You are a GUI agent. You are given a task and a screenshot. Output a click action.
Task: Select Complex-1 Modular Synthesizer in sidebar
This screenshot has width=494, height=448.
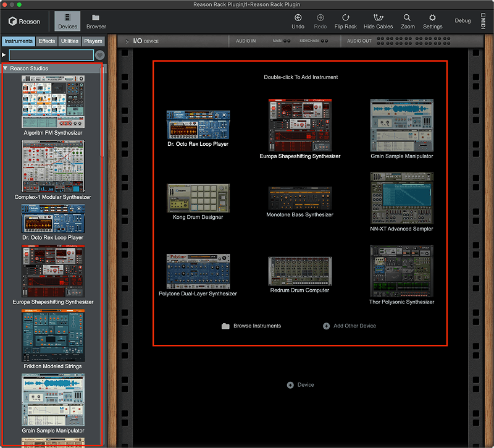coord(53,166)
